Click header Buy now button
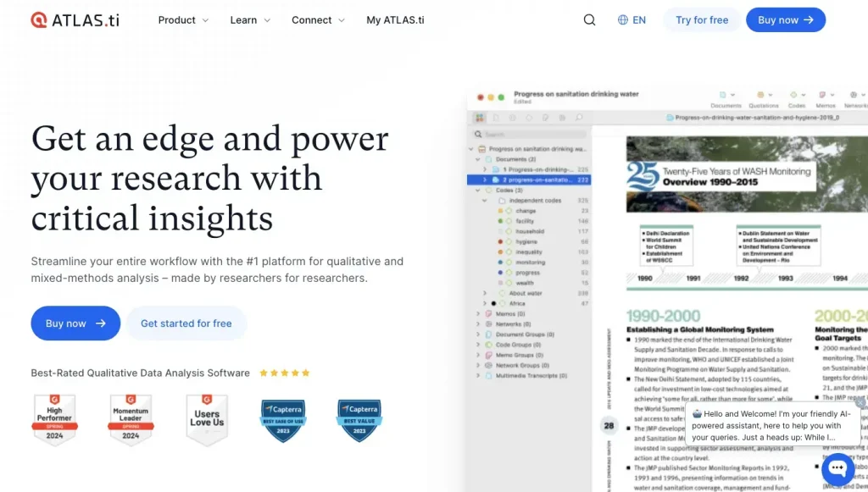868x492 pixels. click(786, 20)
